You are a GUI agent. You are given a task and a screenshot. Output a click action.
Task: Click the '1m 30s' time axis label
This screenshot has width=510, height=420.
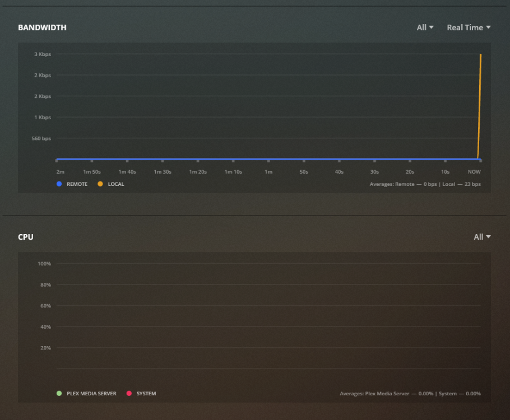163,172
